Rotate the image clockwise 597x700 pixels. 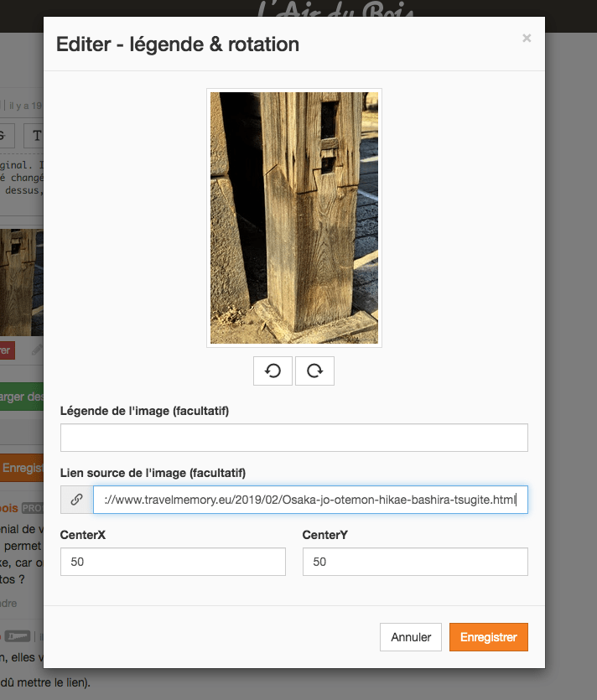[314, 371]
